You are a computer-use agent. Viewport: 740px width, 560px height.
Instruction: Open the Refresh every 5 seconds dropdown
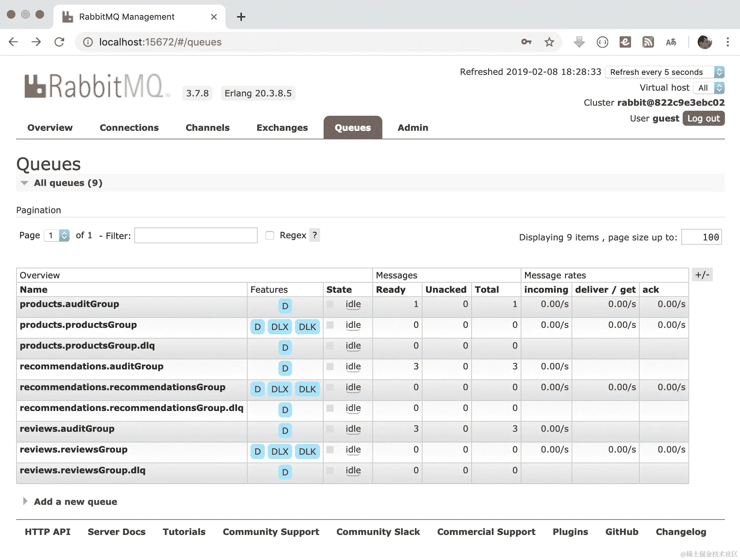[664, 72]
